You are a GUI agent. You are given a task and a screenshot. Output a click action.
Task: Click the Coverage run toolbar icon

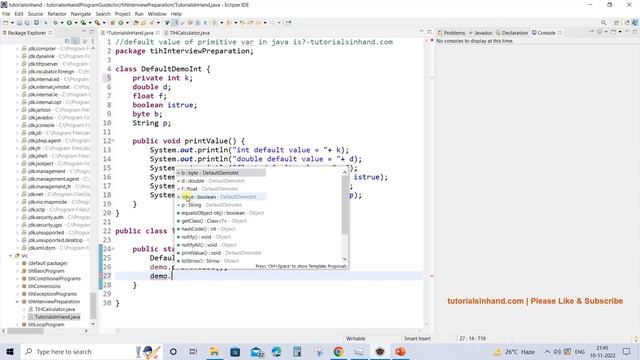click(x=83, y=23)
